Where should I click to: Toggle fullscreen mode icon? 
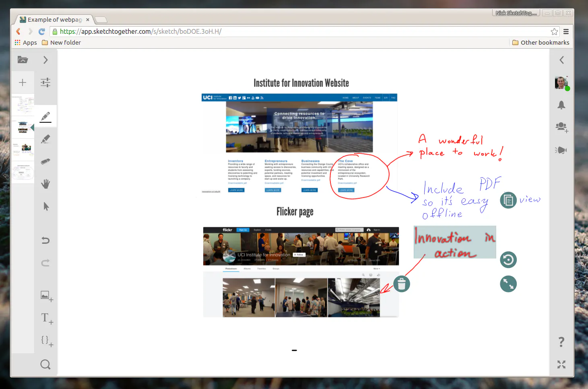pyautogui.click(x=561, y=364)
